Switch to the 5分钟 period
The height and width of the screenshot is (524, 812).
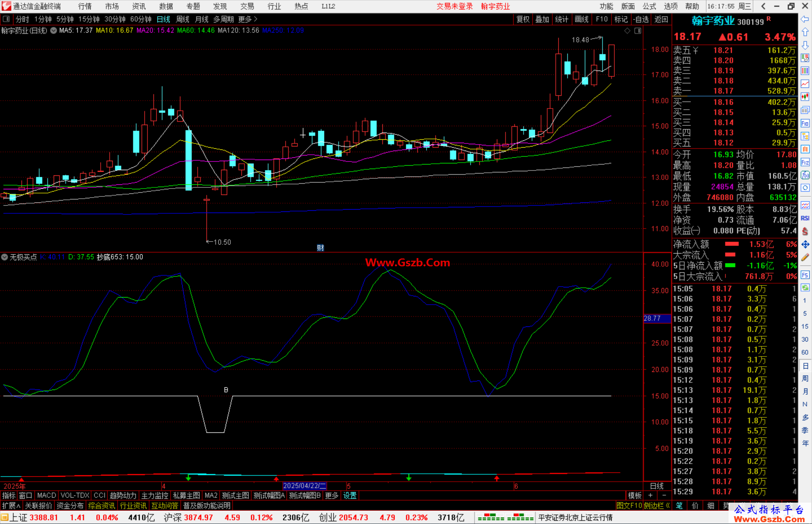coord(65,19)
